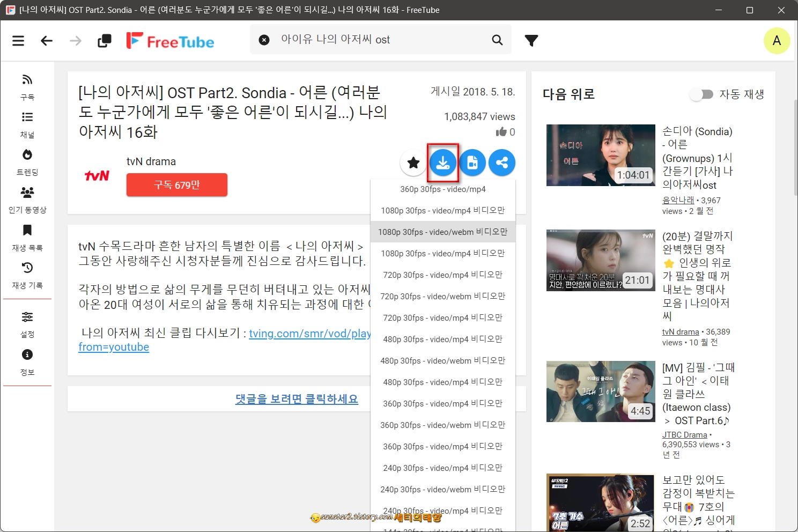This screenshot has width=798, height=532.
Task: Open title [MV] 김필 - '그때 그 아인'
Action: pyautogui.click(x=698, y=394)
